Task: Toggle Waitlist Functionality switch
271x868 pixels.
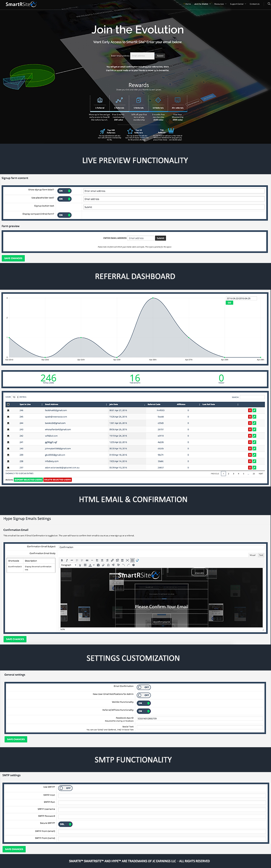Action: coord(144,703)
